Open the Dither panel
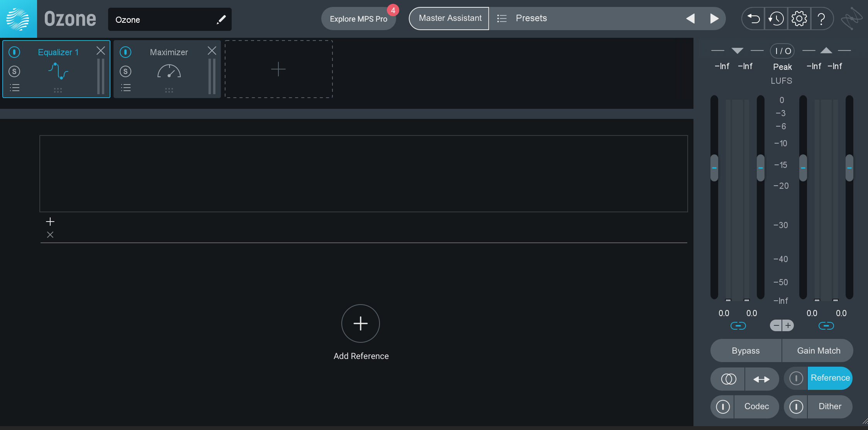 pyautogui.click(x=830, y=406)
